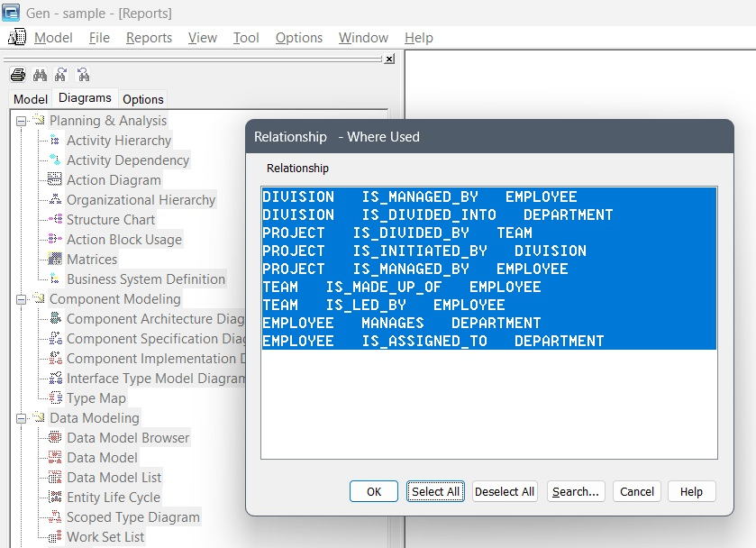Image resolution: width=756 pixels, height=548 pixels.
Task: Click the Matrices icon in the tree
Action: click(55, 260)
